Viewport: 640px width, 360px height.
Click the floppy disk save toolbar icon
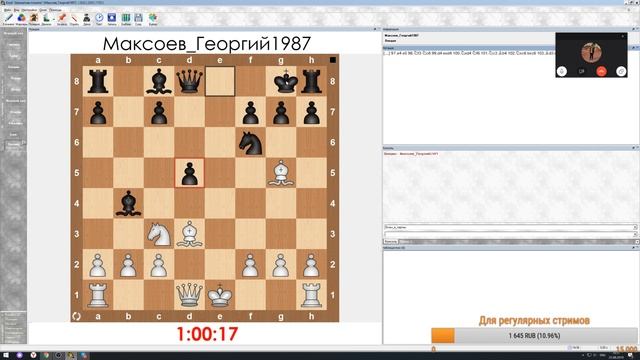tap(138, 18)
